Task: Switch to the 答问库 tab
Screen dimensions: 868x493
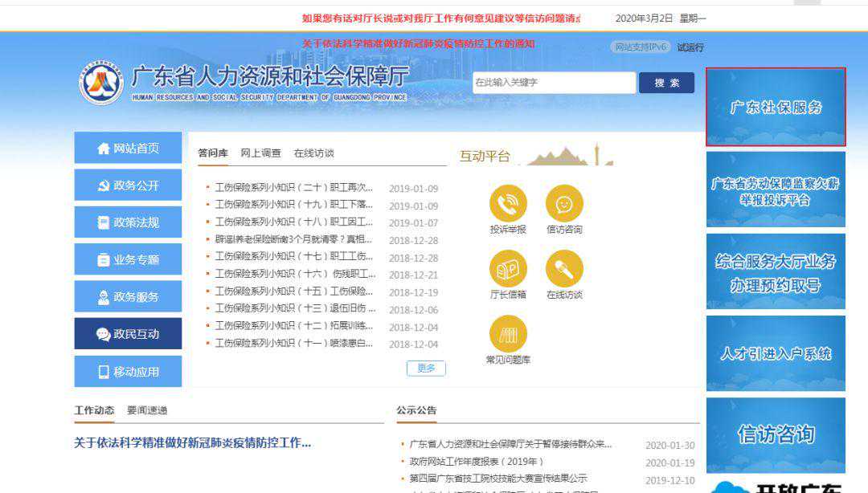Action: click(x=211, y=153)
